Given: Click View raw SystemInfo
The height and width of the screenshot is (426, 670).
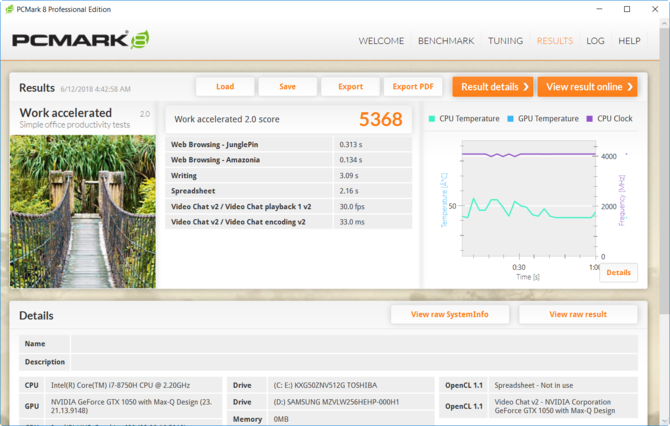Looking at the screenshot, I should click(x=450, y=314).
